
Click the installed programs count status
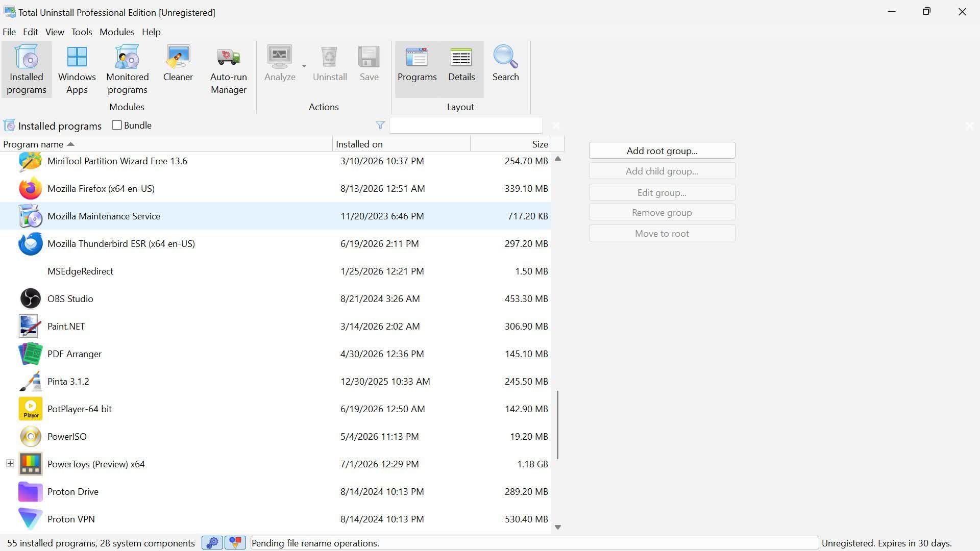pyautogui.click(x=101, y=543)
